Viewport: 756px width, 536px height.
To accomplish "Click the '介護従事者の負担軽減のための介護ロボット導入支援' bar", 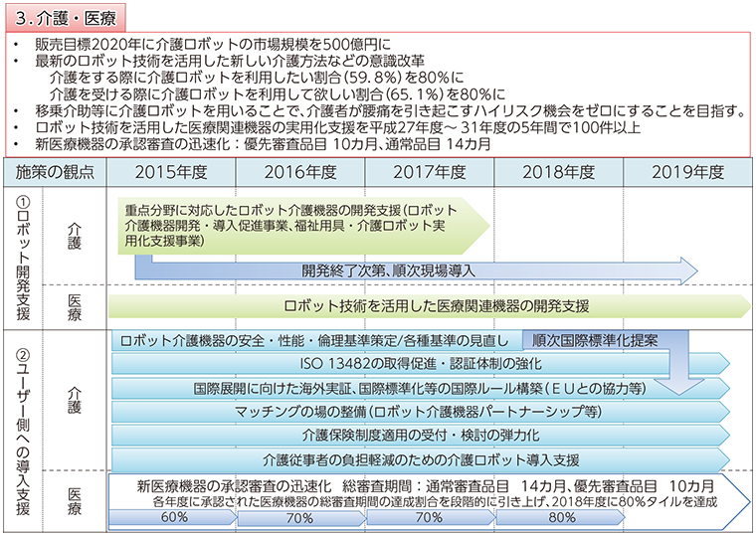I will coord(421,459).
